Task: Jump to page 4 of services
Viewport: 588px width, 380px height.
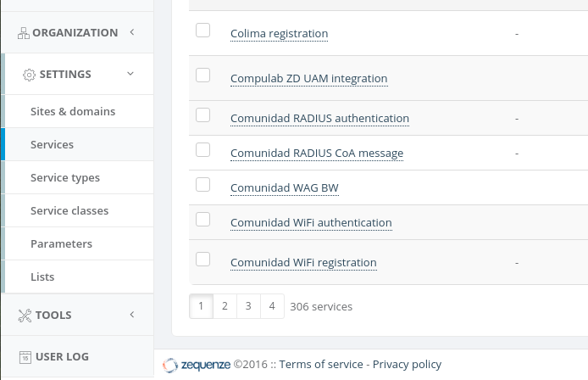Action: coord(272,306)
